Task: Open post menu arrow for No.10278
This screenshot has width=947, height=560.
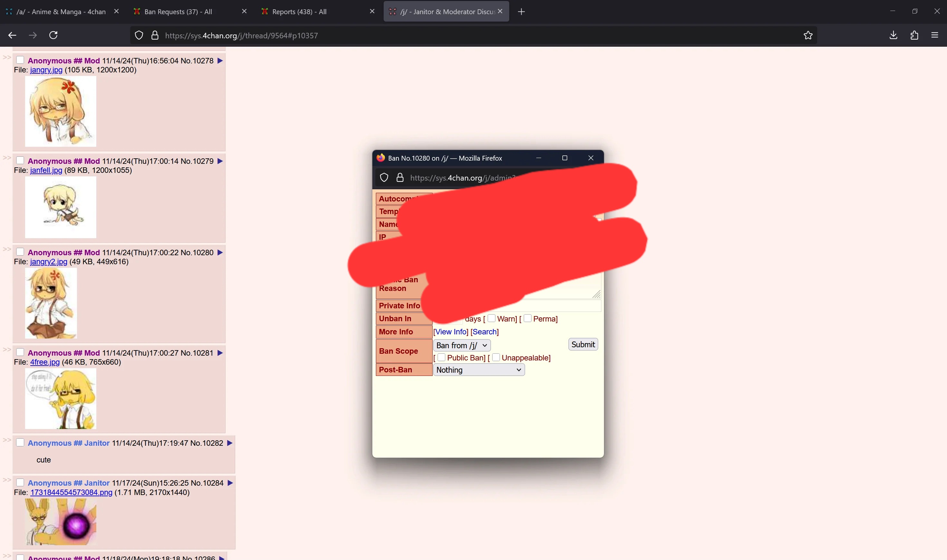Action: coord(220,61)
